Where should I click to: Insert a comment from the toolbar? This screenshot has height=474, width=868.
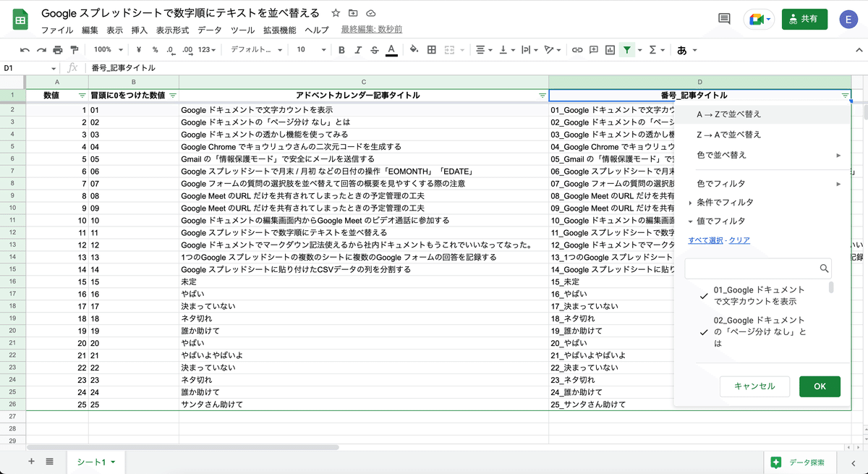[x=594, y=50]
